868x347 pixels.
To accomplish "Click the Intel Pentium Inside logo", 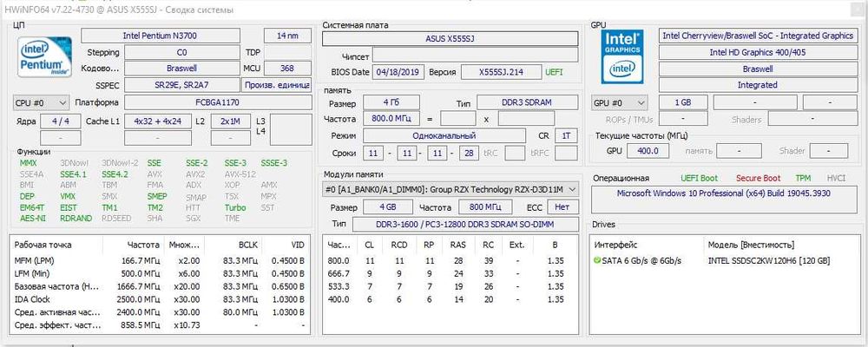I will pyautogui.click(x=43, y=57).
